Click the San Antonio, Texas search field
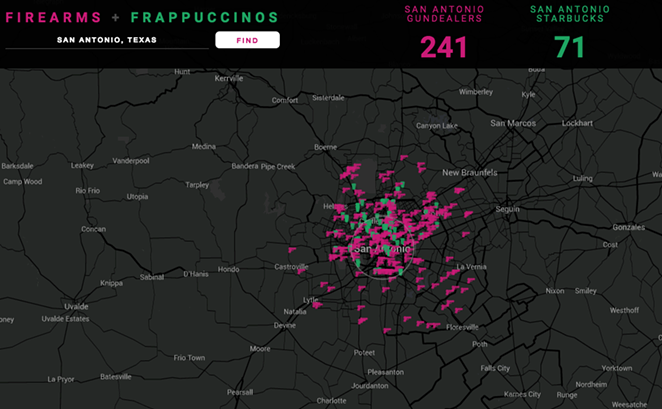Image resolution: width=662 pixels, height=409 pixels. [x=107, y=40]
